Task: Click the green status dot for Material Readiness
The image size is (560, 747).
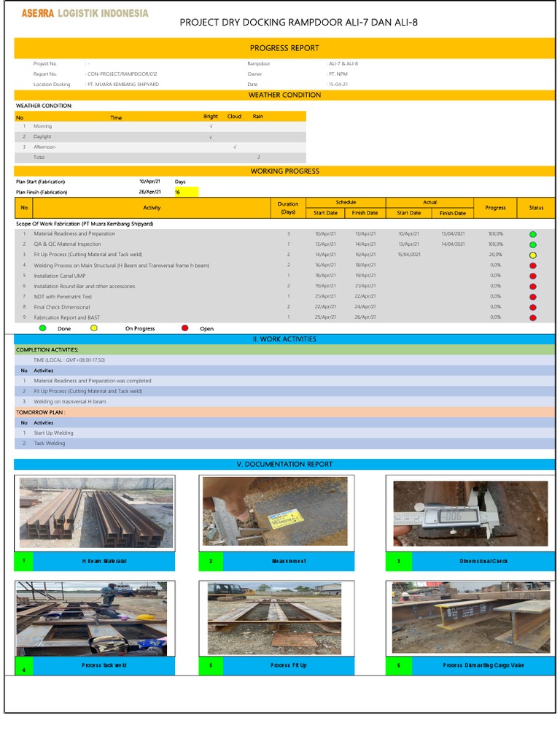Action: pos(533,234)
